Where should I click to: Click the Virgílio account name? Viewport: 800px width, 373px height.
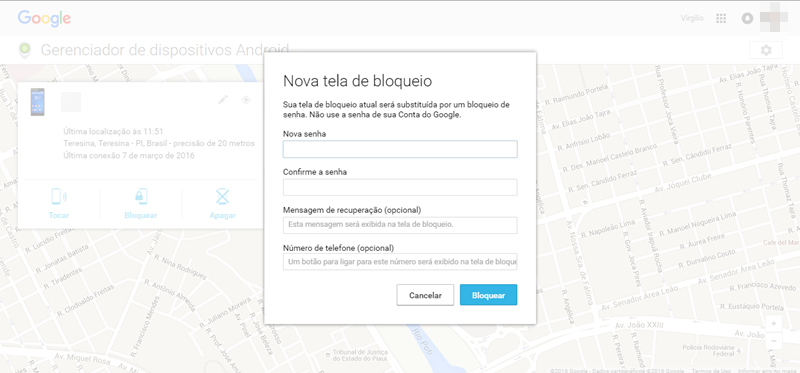point(692,18)
